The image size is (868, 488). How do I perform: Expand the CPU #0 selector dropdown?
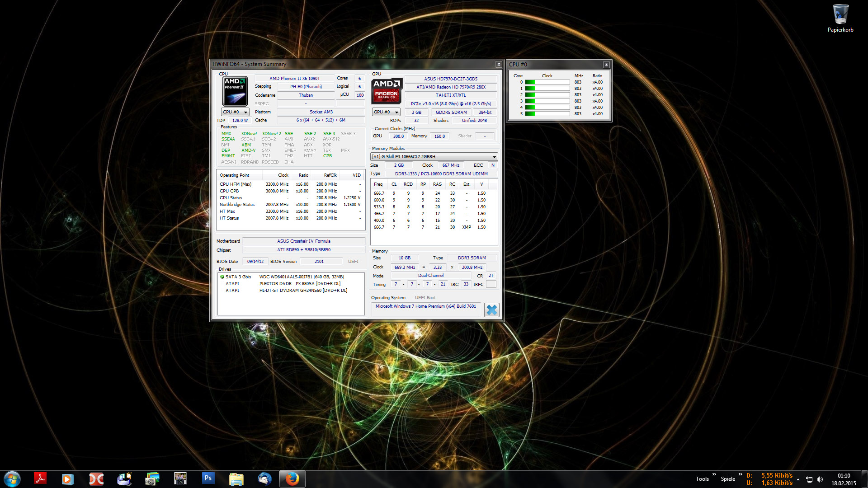(235, 112)
